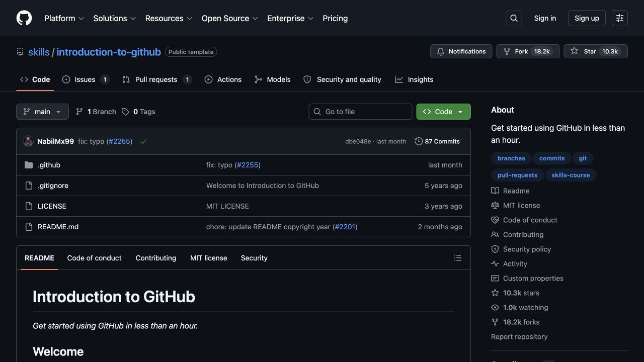Click the Go to file search field

click(360, 112)
